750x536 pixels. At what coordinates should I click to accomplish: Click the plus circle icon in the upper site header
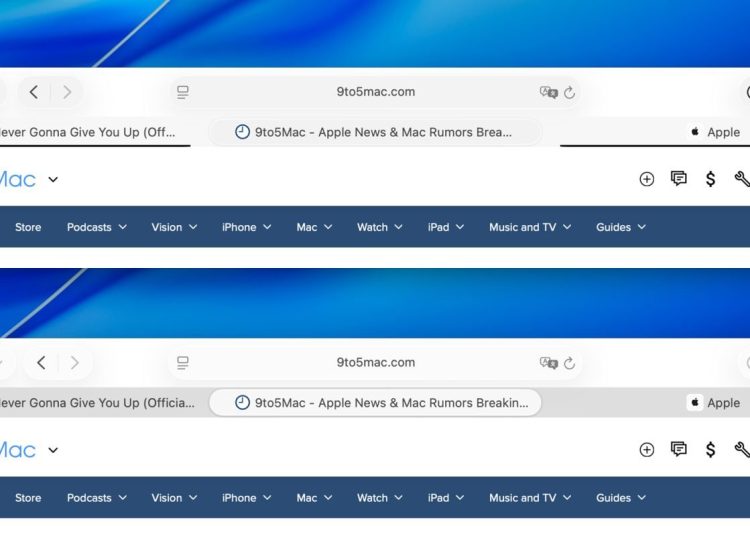click(646, 179)
